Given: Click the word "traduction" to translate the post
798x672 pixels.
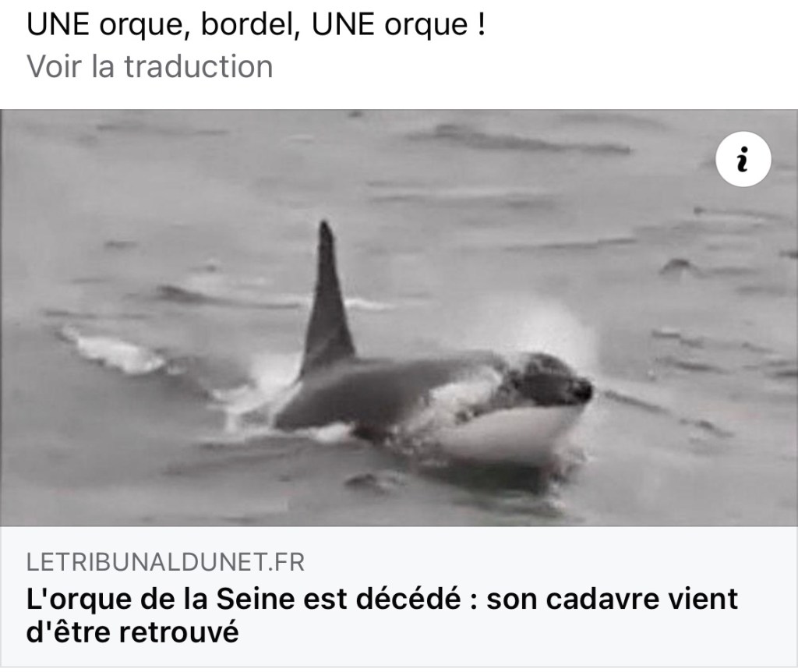Looking at the screenshot, I should click(x=199, y=67).
